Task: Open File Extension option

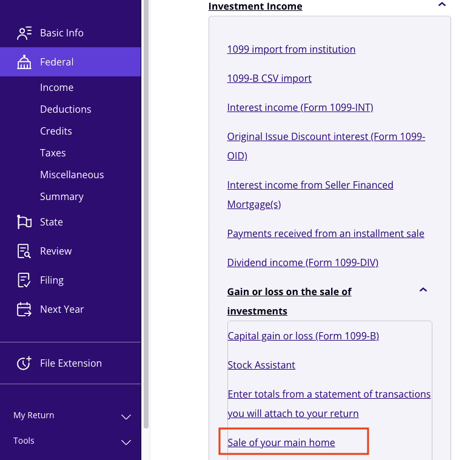Action: [x=70, y=363]
